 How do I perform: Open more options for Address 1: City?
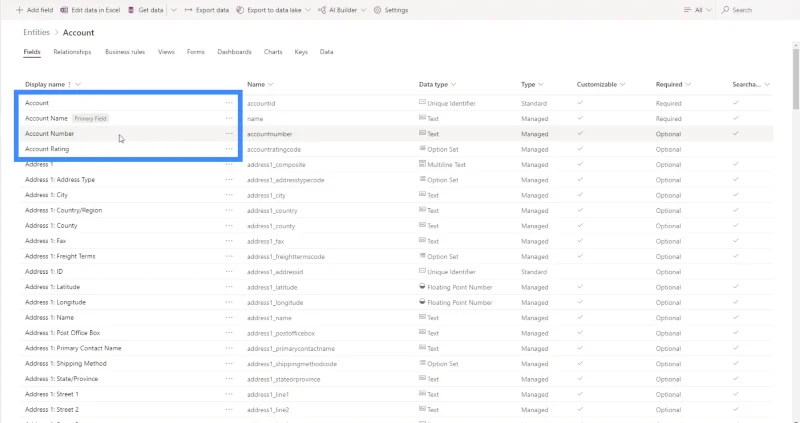coord(229,195)
